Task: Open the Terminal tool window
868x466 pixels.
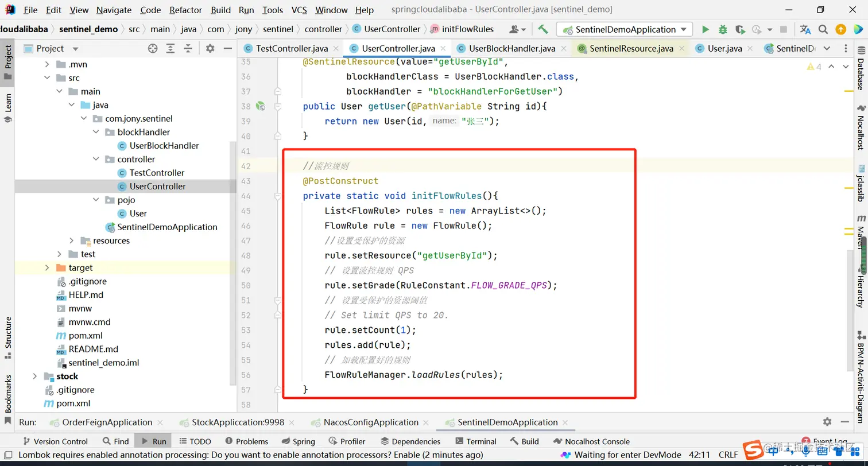Action: [x=476, y=441]
